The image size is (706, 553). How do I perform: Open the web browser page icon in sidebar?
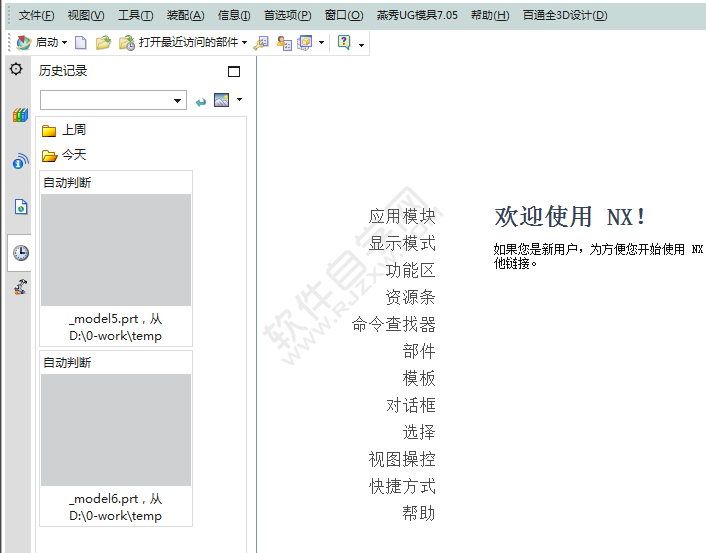pyautogui.click(x=21, y=207)
